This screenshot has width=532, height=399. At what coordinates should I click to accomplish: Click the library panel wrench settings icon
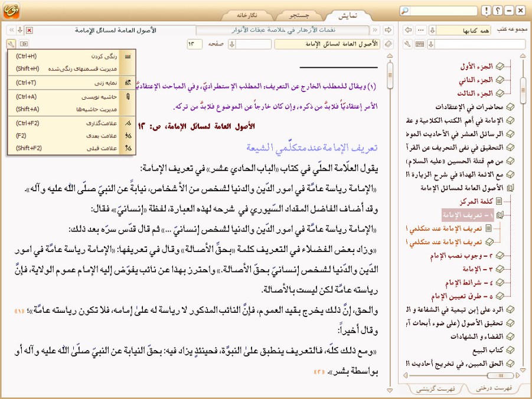pos(407,44)
